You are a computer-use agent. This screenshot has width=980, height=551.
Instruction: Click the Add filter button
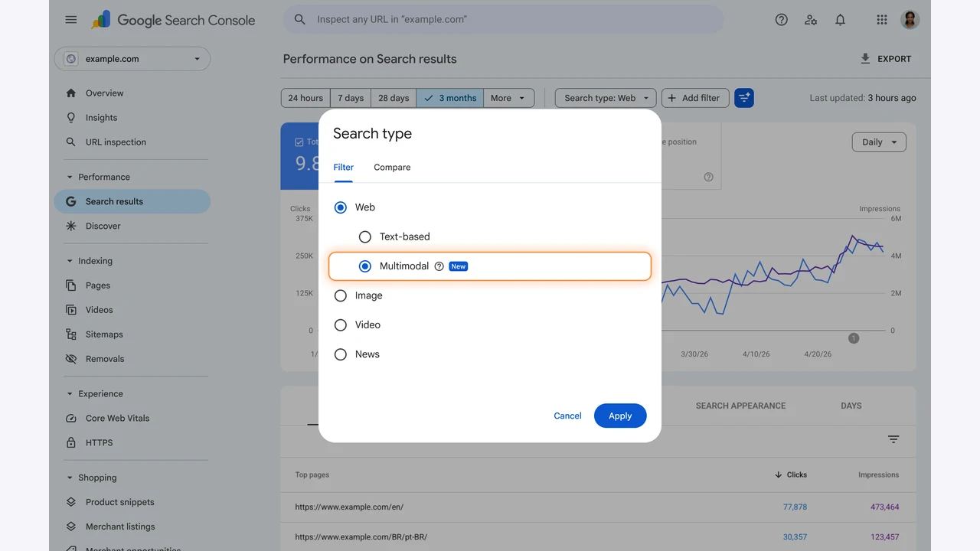coord(695,98)
